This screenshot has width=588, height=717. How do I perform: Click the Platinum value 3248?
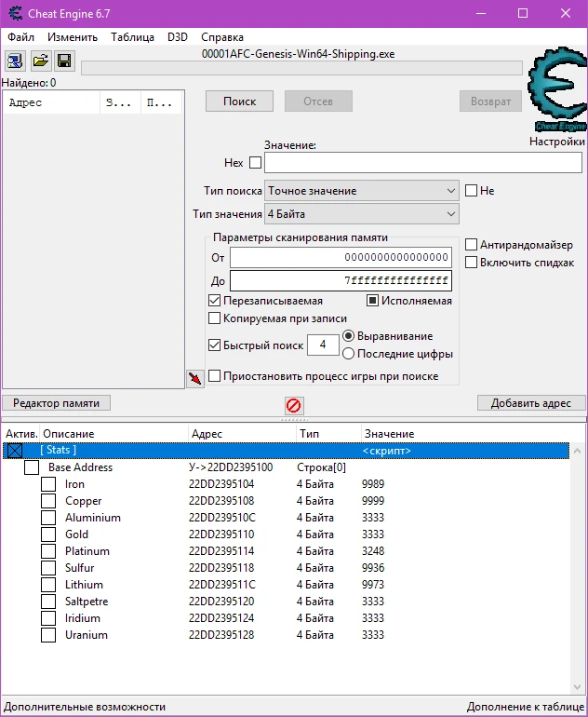coord(373,551)
